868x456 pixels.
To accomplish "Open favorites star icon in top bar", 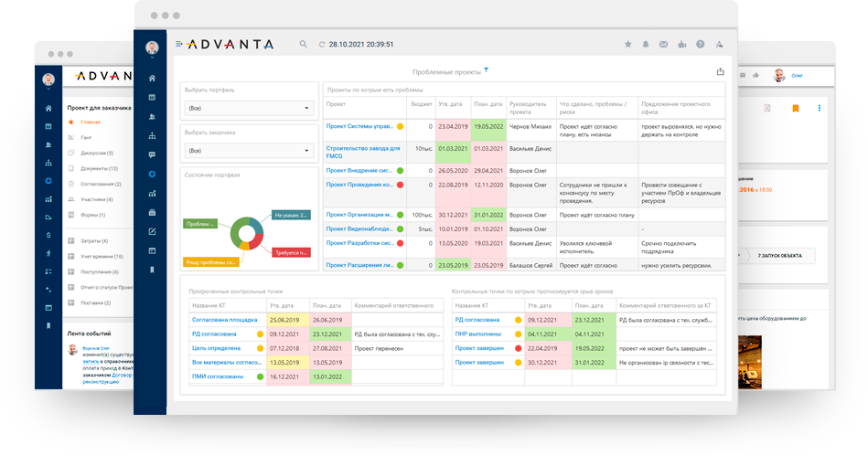I will pyautogui.click(x=627, y=44).
